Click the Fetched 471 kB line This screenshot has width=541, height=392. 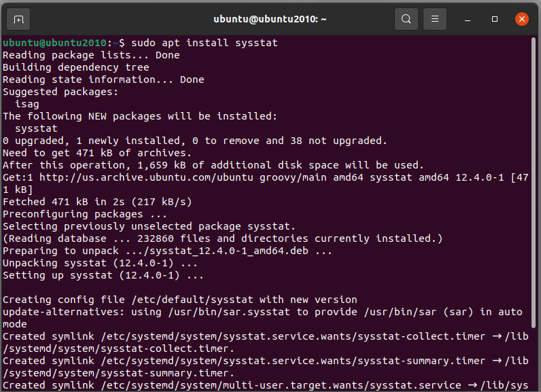click(x=97, y=202)
